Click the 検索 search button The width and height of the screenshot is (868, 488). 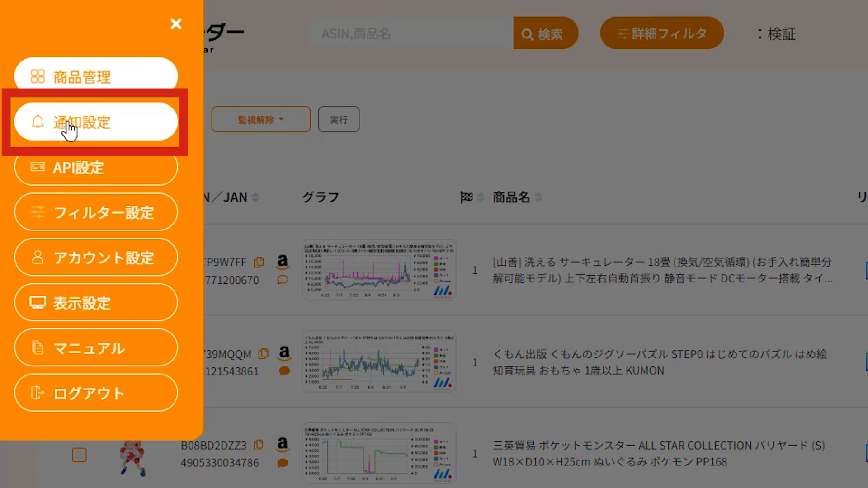coord(544,33)
